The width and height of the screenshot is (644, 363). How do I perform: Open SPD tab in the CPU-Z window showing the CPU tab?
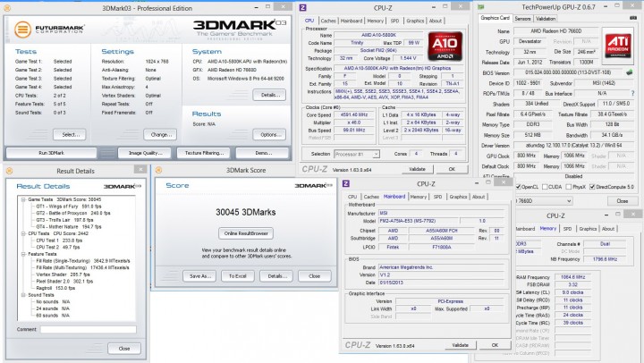(394, 21)
